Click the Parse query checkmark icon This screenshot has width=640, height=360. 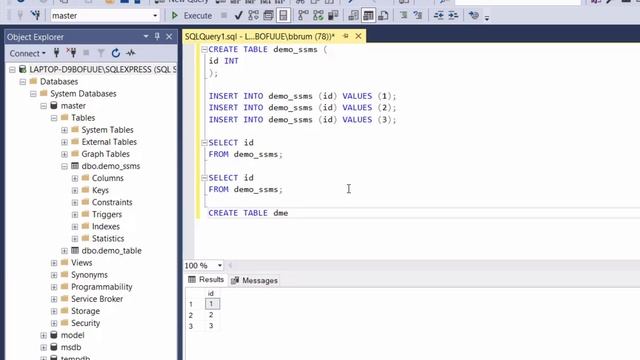pyautogui.click(x=238, y=16)
